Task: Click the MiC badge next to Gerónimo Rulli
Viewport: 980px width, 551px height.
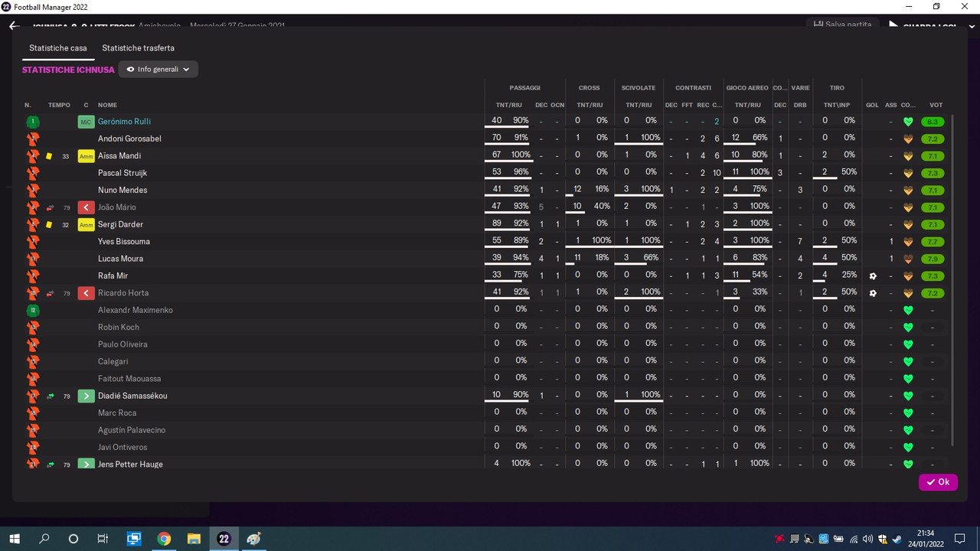Action: [x=87, y=122]
